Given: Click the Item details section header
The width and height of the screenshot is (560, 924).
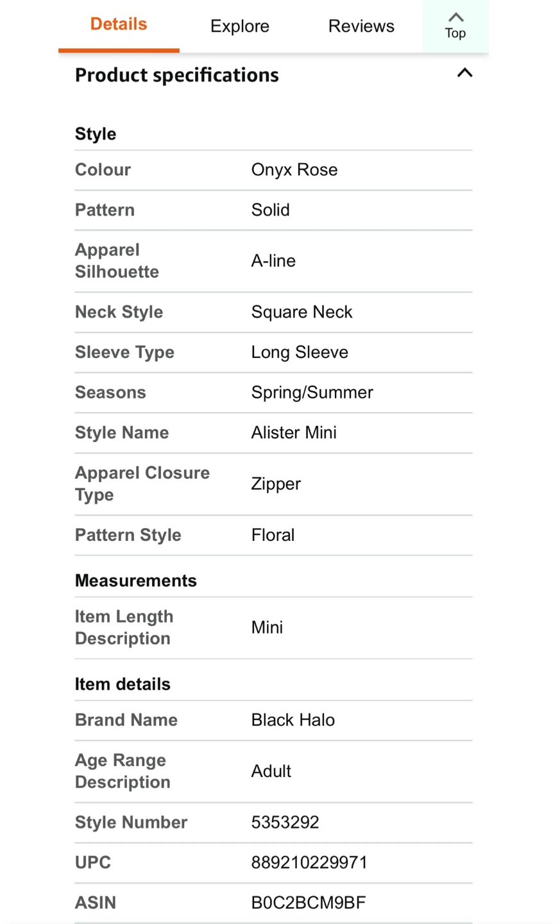Looking at the screenshot, I should 123,684.
